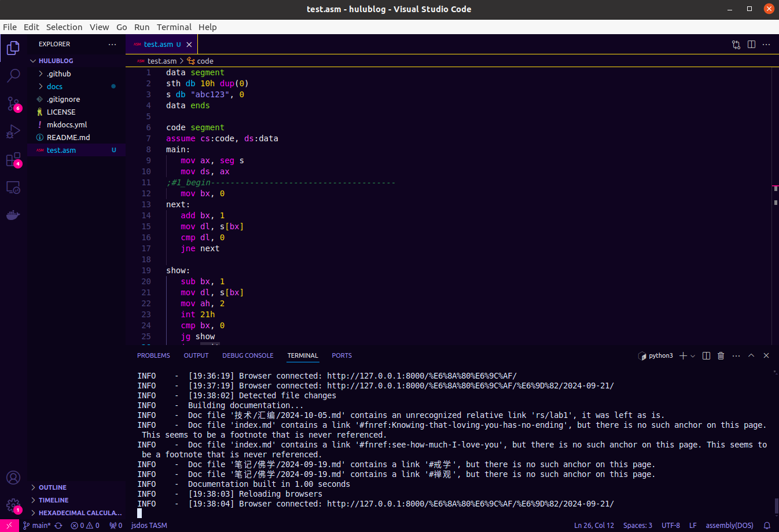Select the test.asm editor tab
This screenshot has height=532, width=779.
(162, 45)
